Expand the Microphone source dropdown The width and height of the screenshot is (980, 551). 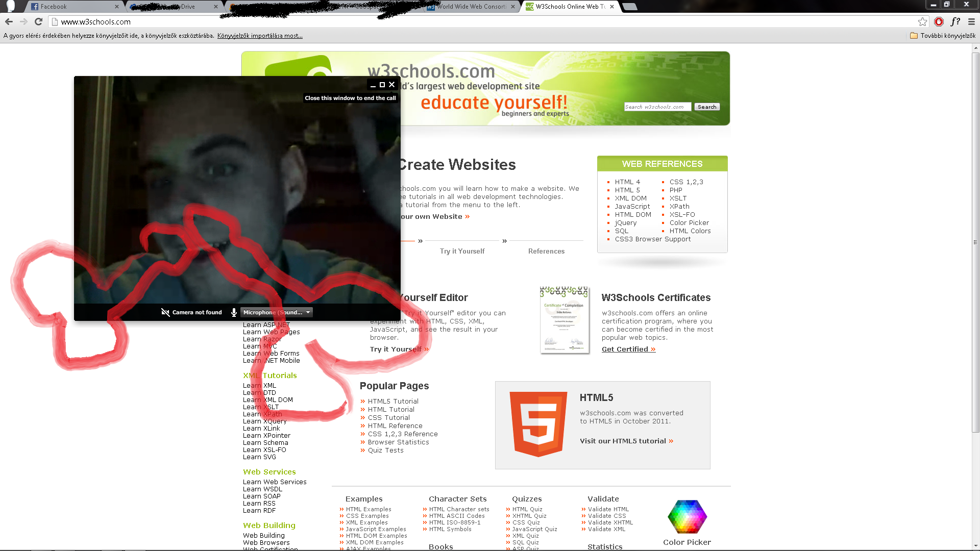point(308,312)
